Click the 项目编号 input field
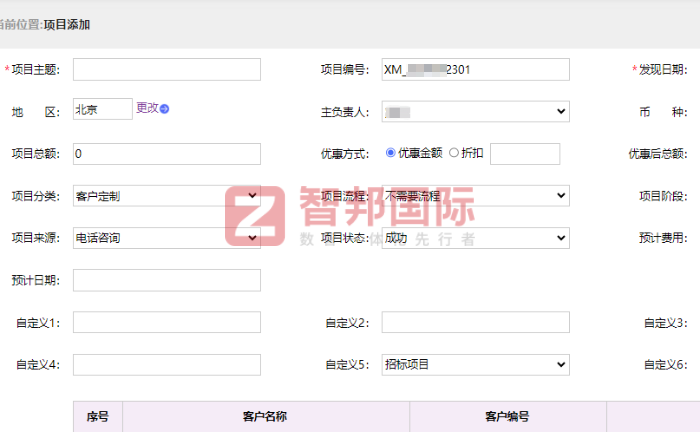The image size is (700, 432). pos(475,69)
